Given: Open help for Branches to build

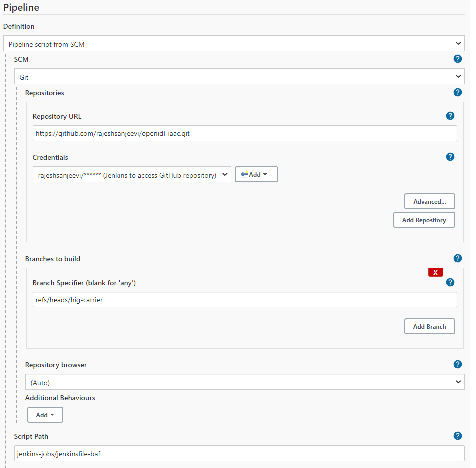Looking at the screenshot, I should (x=457, y=258).
